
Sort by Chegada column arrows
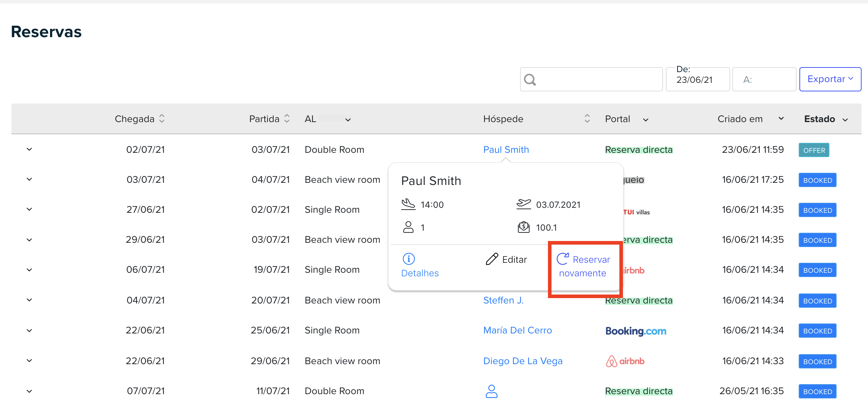point(162,119)
